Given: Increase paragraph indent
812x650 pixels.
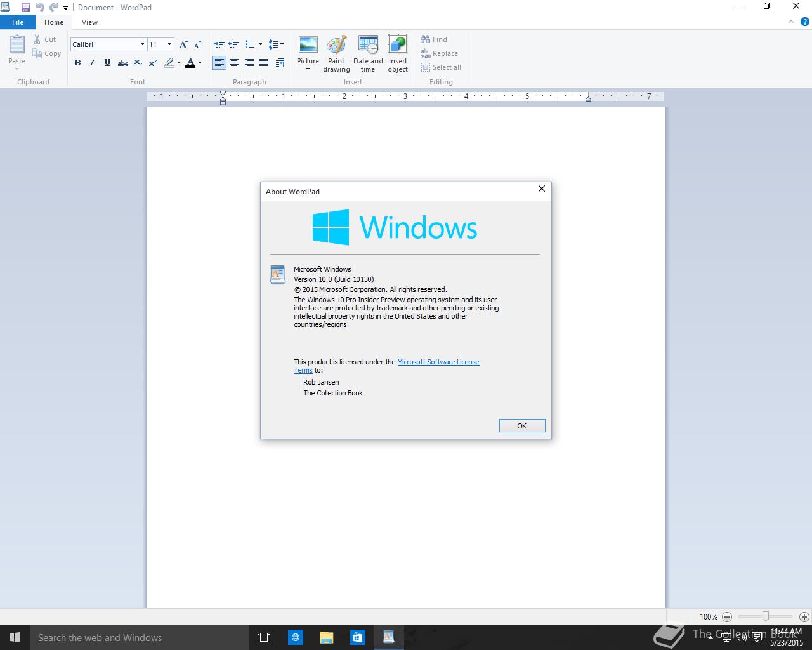Looking at the screenshot, I should click(234, 44).
